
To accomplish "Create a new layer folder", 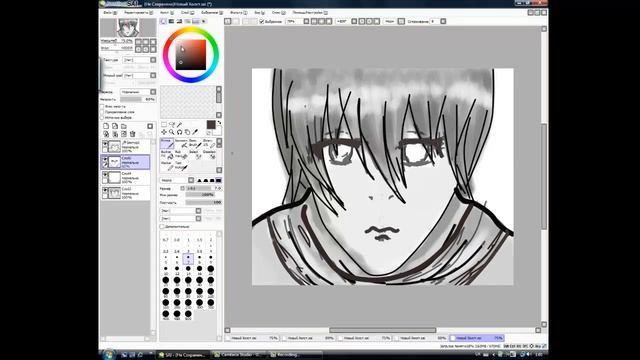I will pos(124,127).
